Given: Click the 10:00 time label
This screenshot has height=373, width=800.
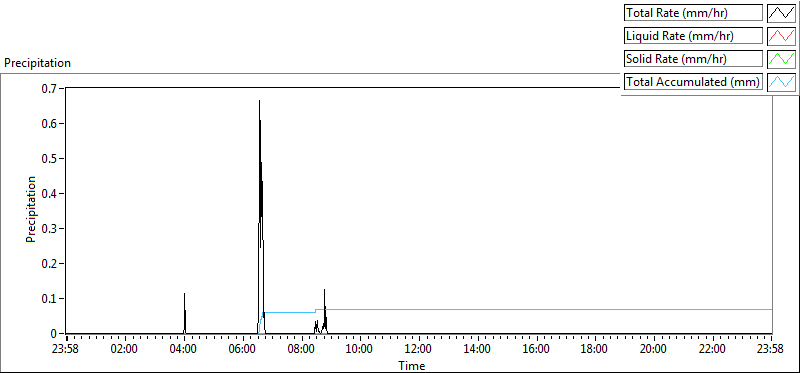Looking at the screenshot, I should pos(360,350).
